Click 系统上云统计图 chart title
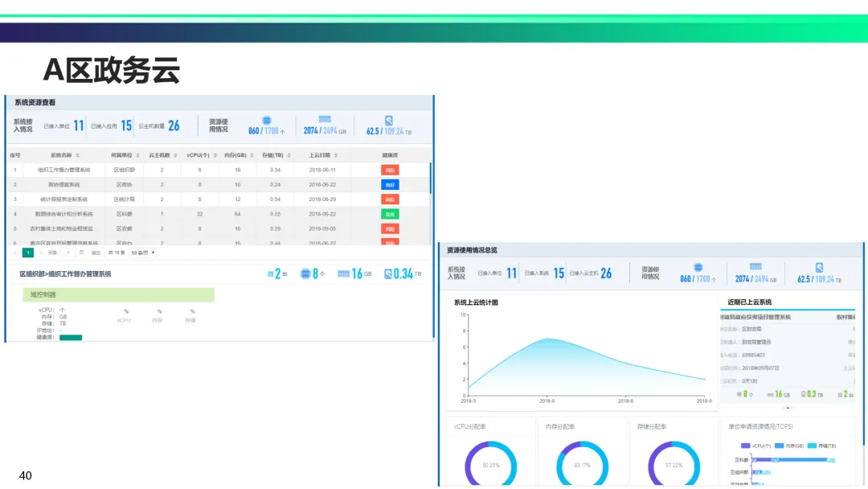This screenshot has height=489, width=868. [x=476, y=303]
